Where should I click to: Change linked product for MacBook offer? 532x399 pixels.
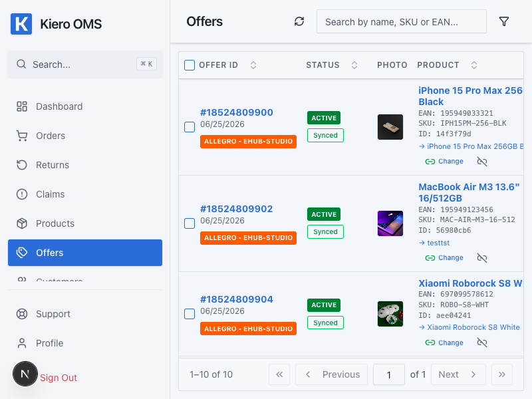(444, 258)
